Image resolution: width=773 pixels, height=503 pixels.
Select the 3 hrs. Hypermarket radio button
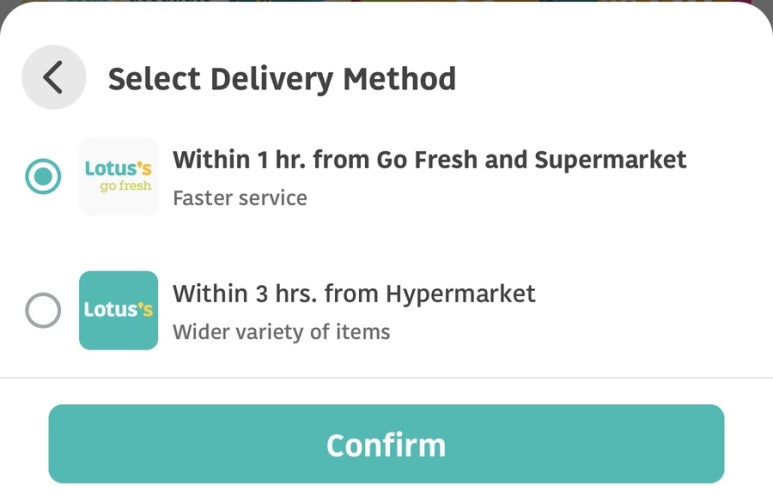point(43,311)
